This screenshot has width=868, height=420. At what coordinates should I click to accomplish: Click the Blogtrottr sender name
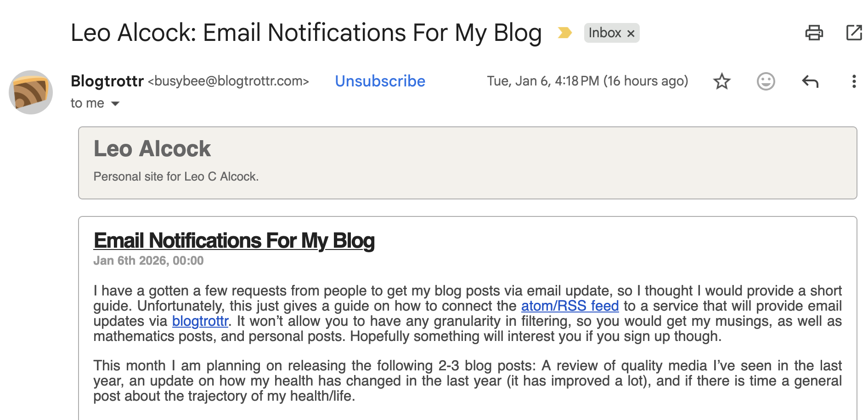tap(107, 81)
